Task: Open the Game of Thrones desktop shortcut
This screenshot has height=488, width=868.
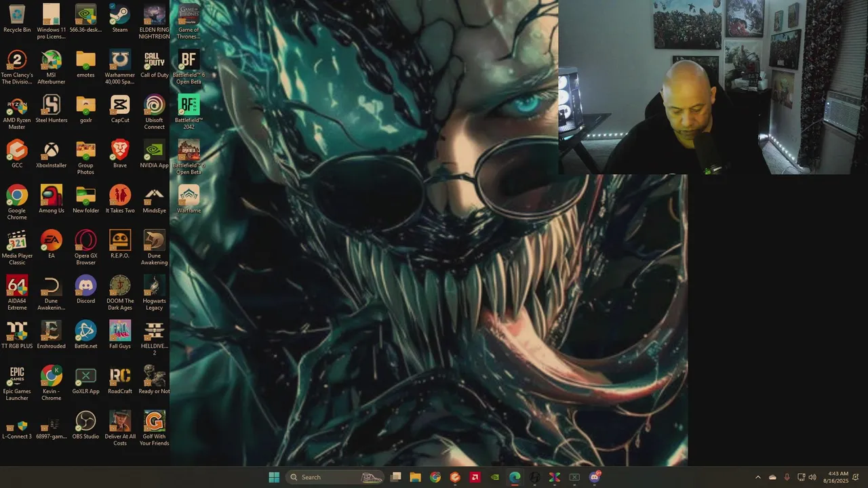Action: (x=189, y=22)
